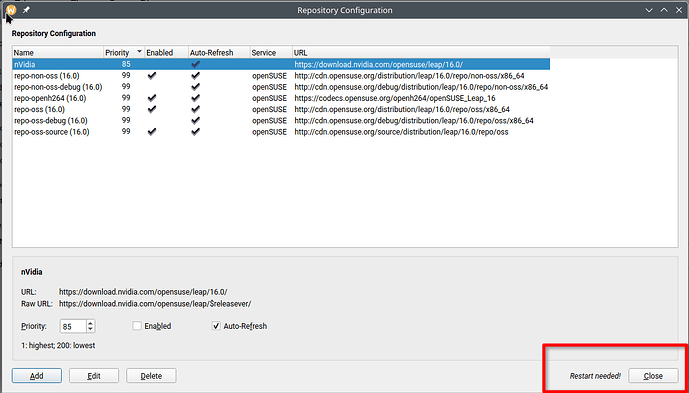
Task: Sort by the Auto-Refresh column header
Action: coord(219,53)
